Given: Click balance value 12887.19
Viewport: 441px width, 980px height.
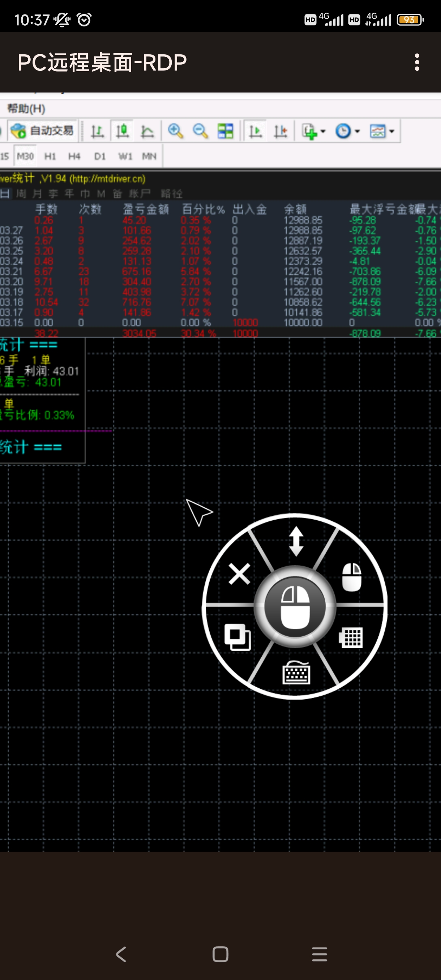Looking at the screenshot, I should click(303, 241).
